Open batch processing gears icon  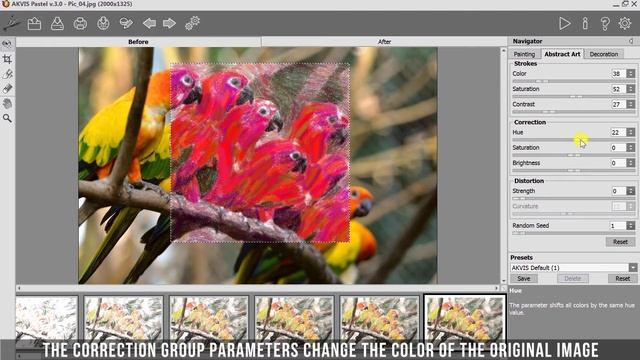[x=192, y=23]
